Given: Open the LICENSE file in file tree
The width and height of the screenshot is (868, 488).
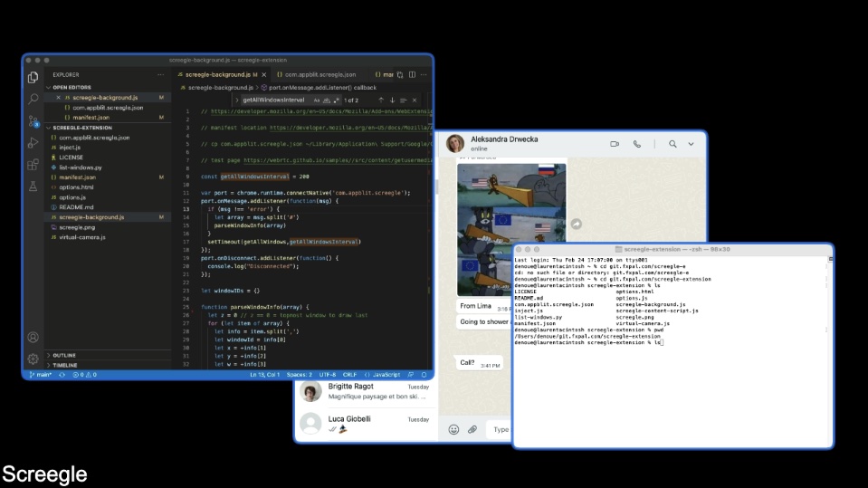Looking at the screenshot, I should point(71,158).
